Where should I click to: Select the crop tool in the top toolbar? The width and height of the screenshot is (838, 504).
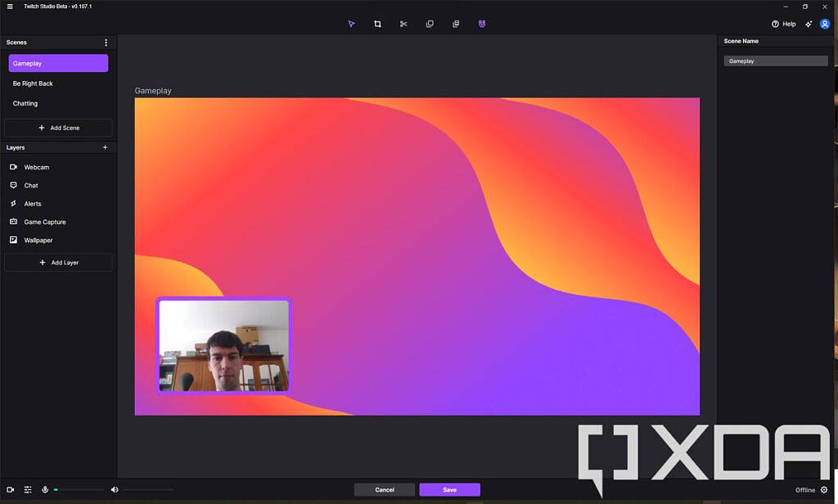(377, 24)
